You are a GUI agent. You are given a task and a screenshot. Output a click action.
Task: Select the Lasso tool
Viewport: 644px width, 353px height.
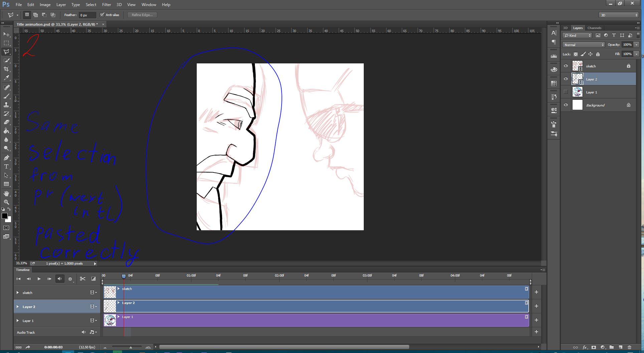pos(6,52)
